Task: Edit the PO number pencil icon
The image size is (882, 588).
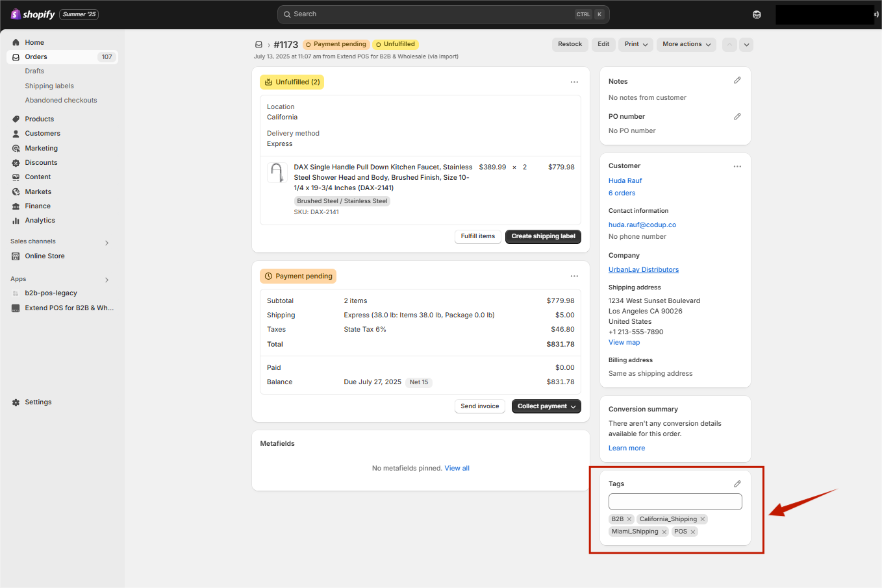Action: point(737,117)
